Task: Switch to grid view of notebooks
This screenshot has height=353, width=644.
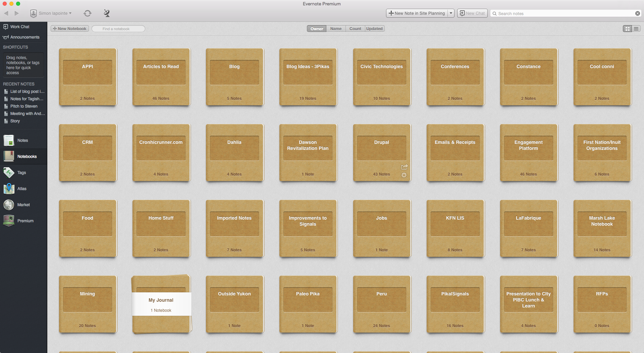Action: point(627,29)
